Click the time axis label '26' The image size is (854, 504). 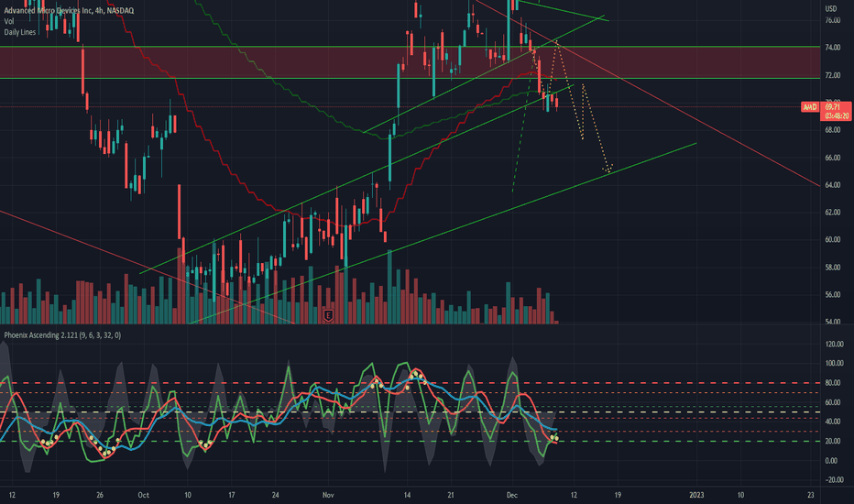pyautogui.click(x=100, y=495)
